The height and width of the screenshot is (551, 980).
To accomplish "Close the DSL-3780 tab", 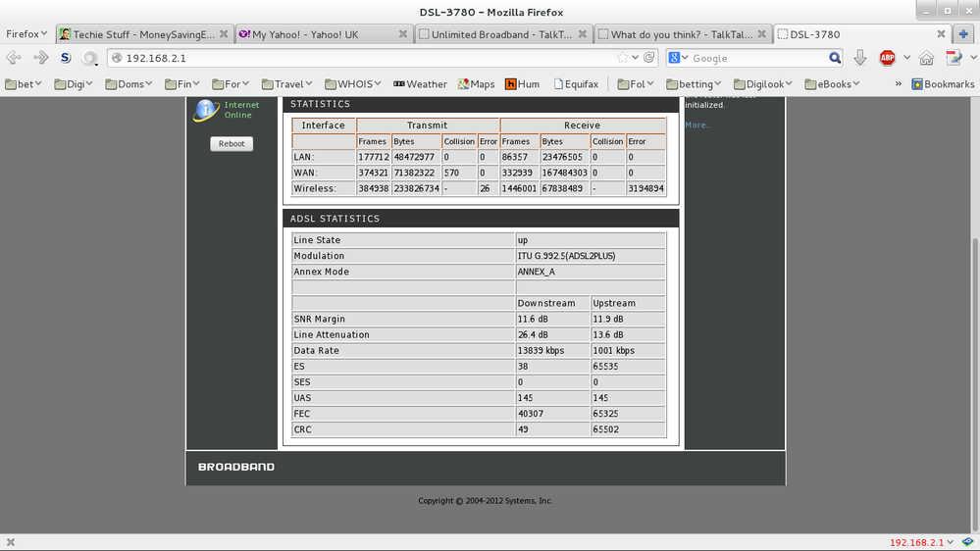I will [941, 34].
